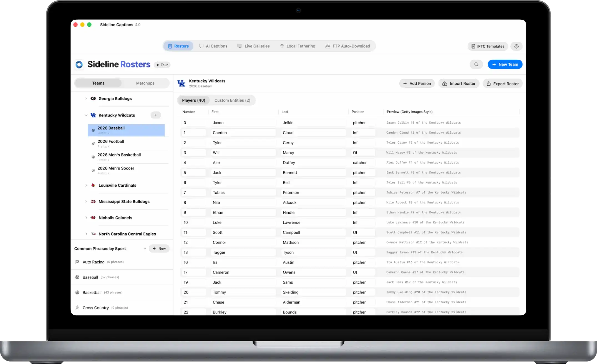This screenshot has width=597, height=364.
Task: Click first name field Burkley
Action: coord(243,312)
